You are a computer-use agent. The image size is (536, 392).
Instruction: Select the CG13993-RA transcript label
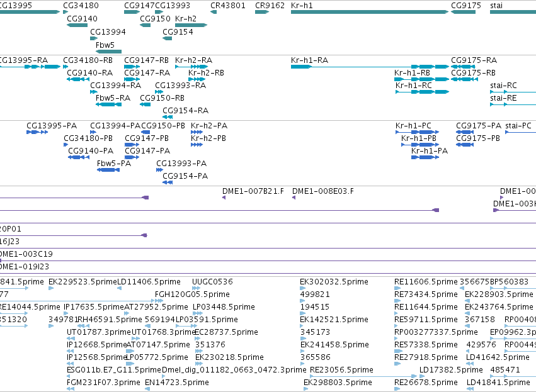181,86
